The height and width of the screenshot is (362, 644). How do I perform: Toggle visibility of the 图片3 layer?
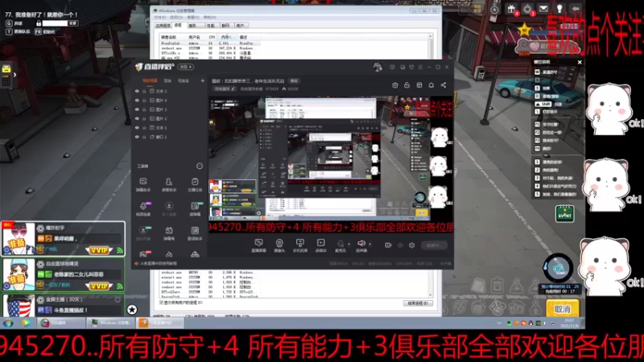(x=137, y=109)
